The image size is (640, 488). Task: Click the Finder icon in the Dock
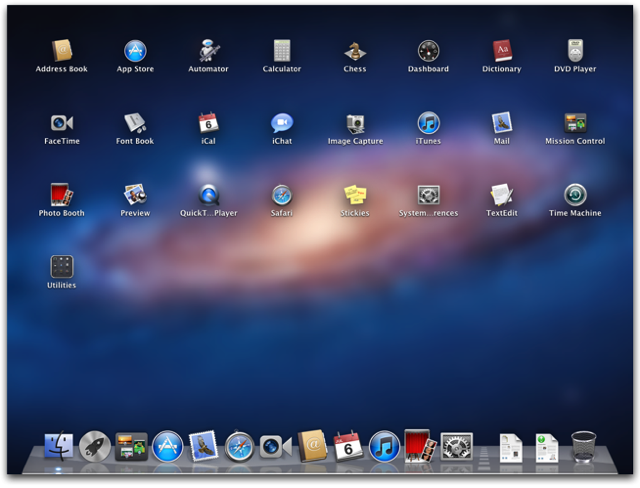58,446
